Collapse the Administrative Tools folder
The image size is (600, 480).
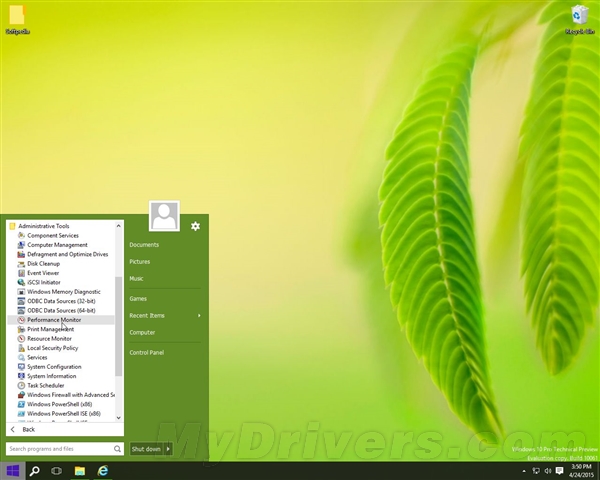pyautogui.click(x=42, y=226)
